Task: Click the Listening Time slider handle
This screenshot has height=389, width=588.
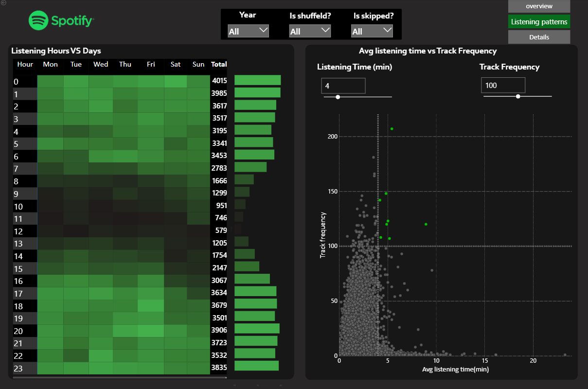Action: point(338,97)
